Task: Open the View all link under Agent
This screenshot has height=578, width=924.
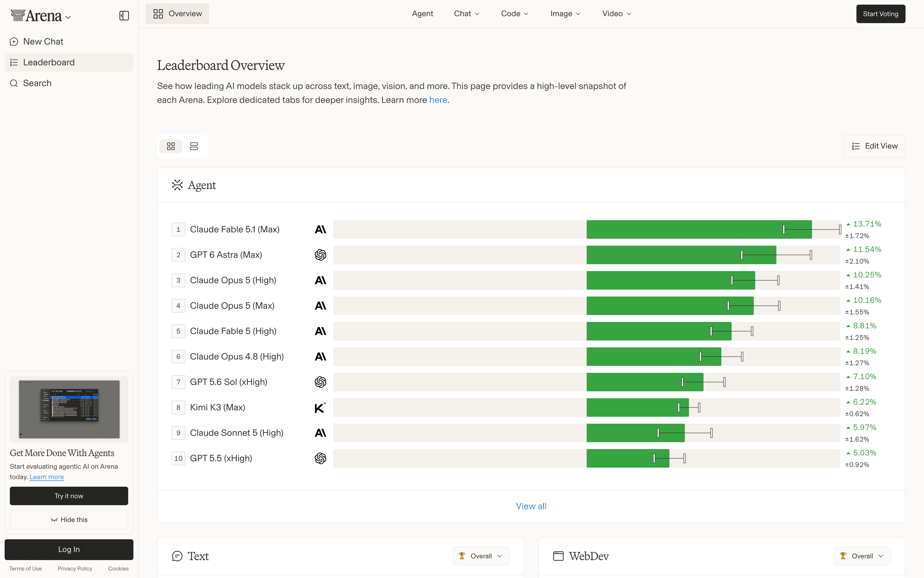Action: [531, 506]
